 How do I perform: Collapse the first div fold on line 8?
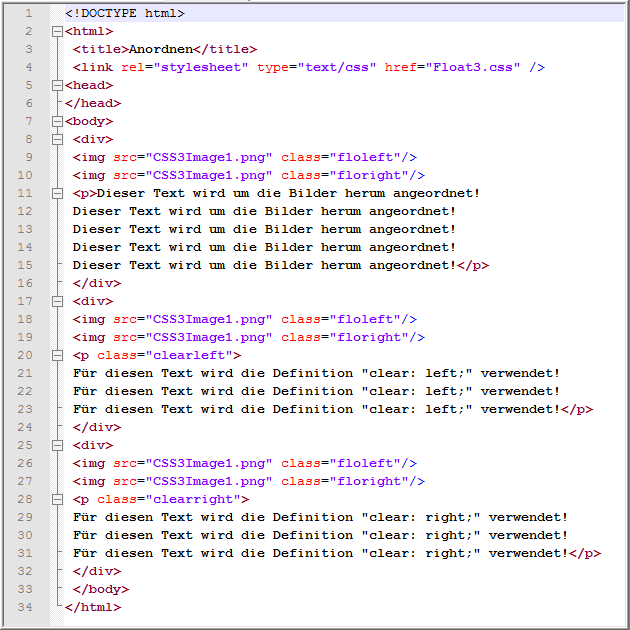pos(57,139)
